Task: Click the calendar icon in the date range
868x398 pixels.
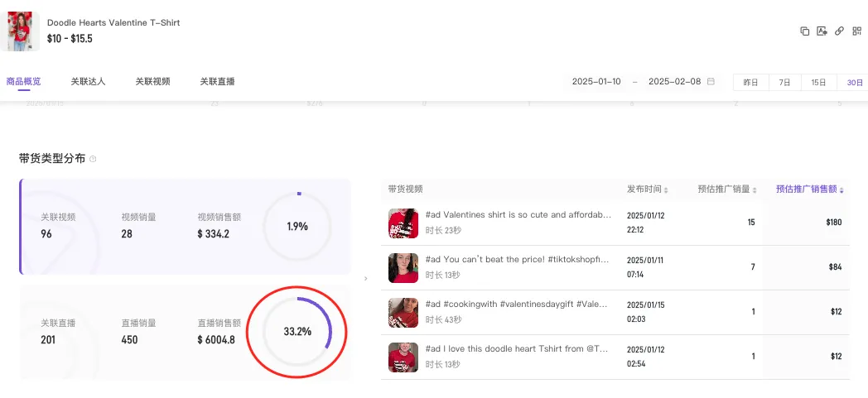Action: click(x=711, y=81)
